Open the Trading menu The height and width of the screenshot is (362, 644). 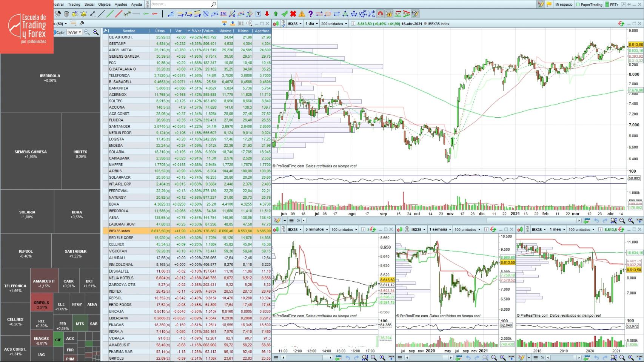(74, 5)
